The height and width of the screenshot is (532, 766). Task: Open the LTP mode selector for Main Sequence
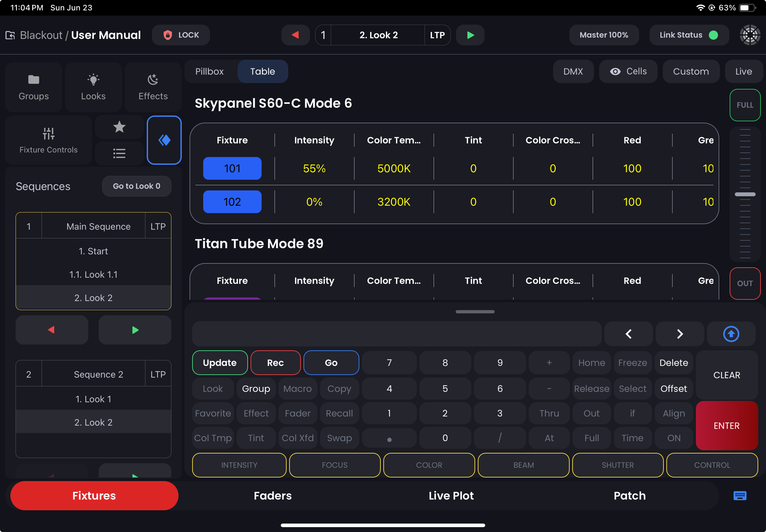click(158, 226)
